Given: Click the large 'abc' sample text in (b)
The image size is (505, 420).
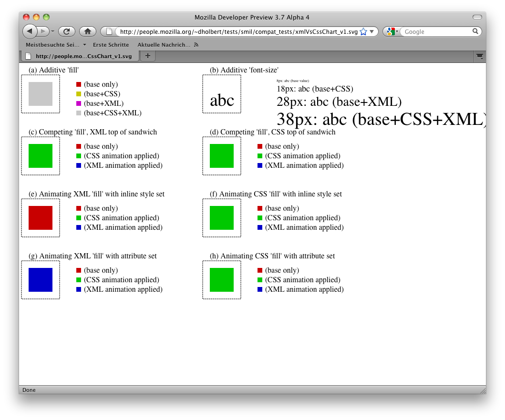Looking at the screenshot, I should (222, 101).
